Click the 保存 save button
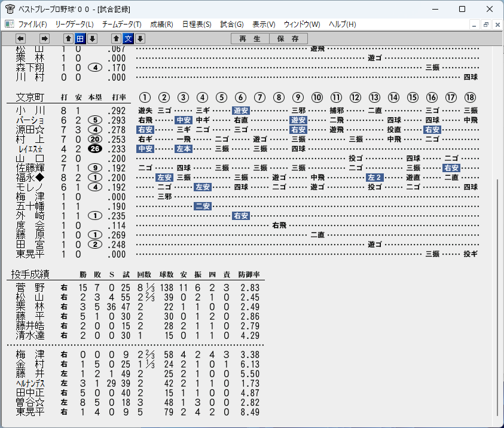This screenshot has height=428, width=504. (x=288, y=39)
